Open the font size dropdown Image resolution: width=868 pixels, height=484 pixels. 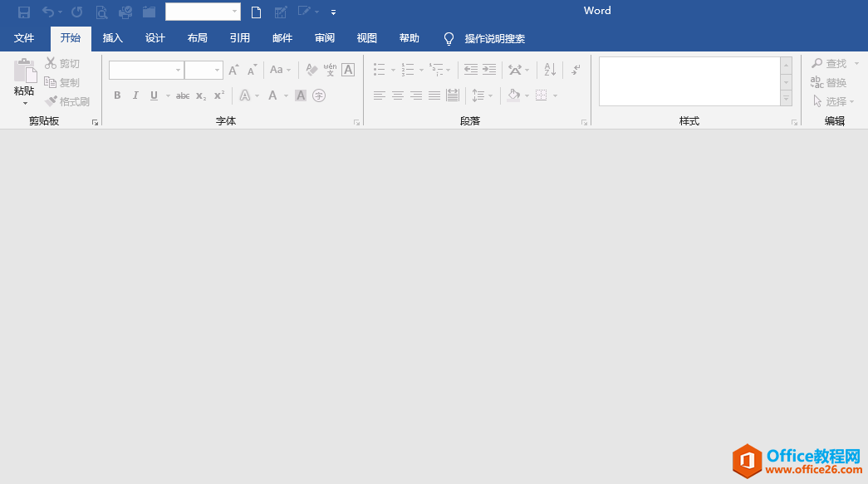pyautogui.click(x=217, y=71)
